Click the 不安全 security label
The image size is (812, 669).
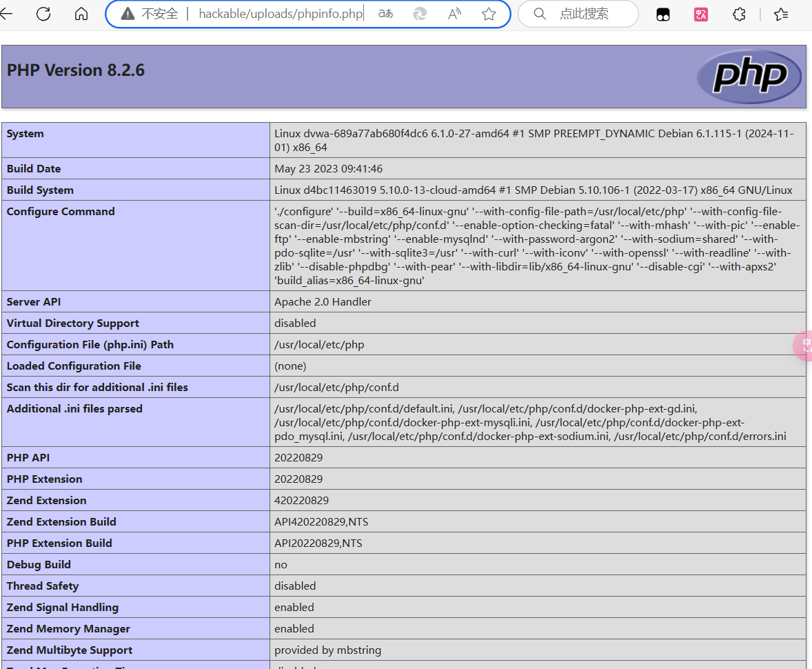pos(159,14)
